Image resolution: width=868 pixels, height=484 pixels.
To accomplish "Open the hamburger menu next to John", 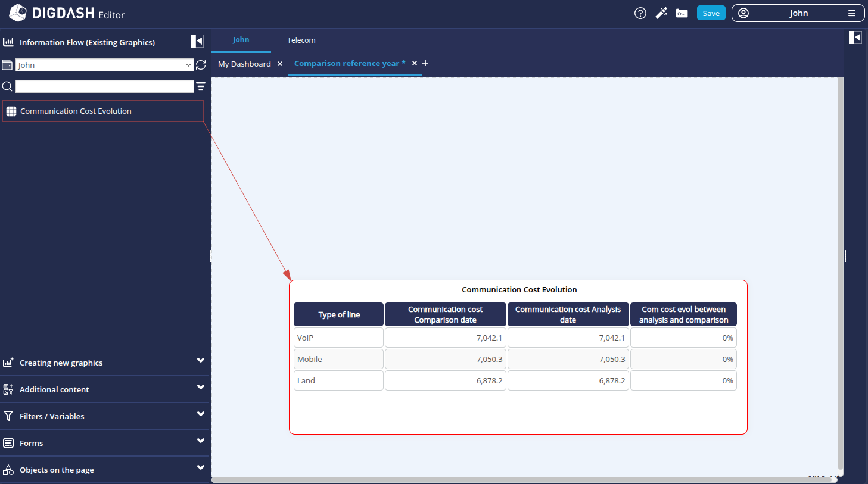I will pos(852,13).
